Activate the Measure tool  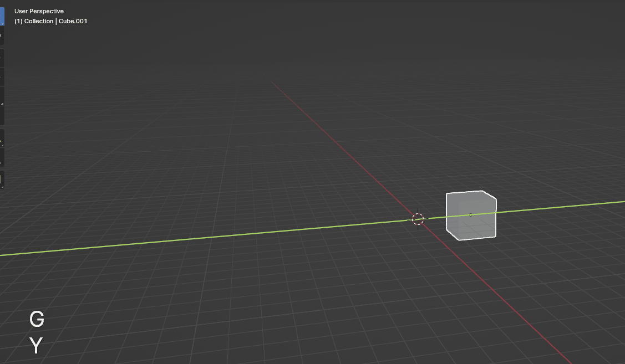(x=1, y=157)
